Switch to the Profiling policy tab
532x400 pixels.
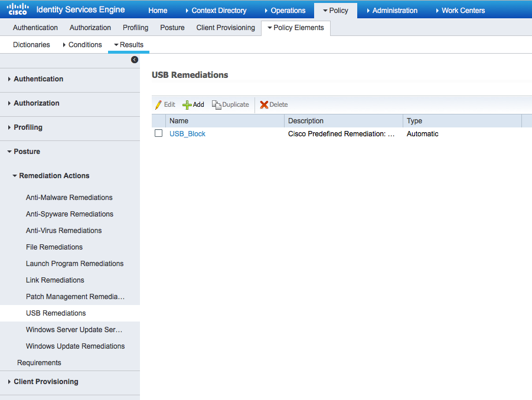[136, 28]
